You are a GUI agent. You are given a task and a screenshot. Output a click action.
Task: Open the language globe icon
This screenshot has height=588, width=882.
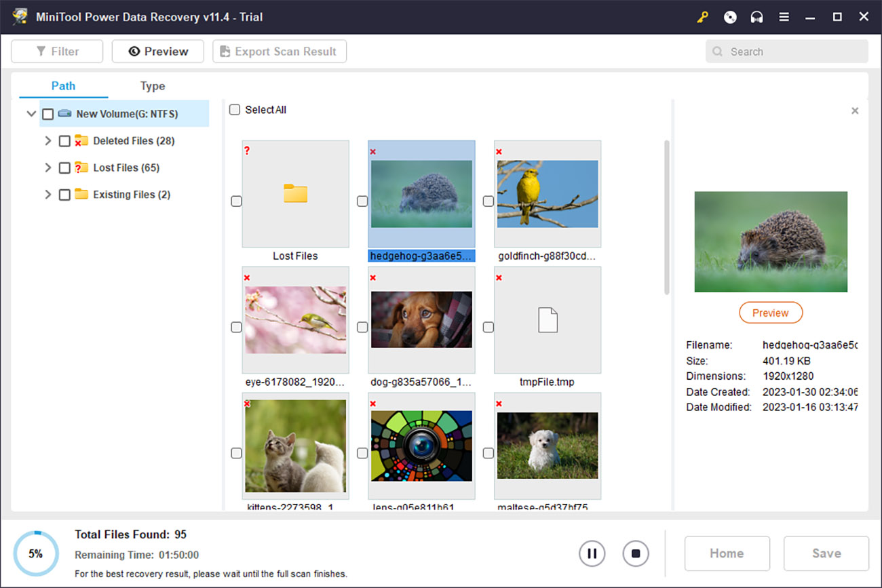pos(729,17)
